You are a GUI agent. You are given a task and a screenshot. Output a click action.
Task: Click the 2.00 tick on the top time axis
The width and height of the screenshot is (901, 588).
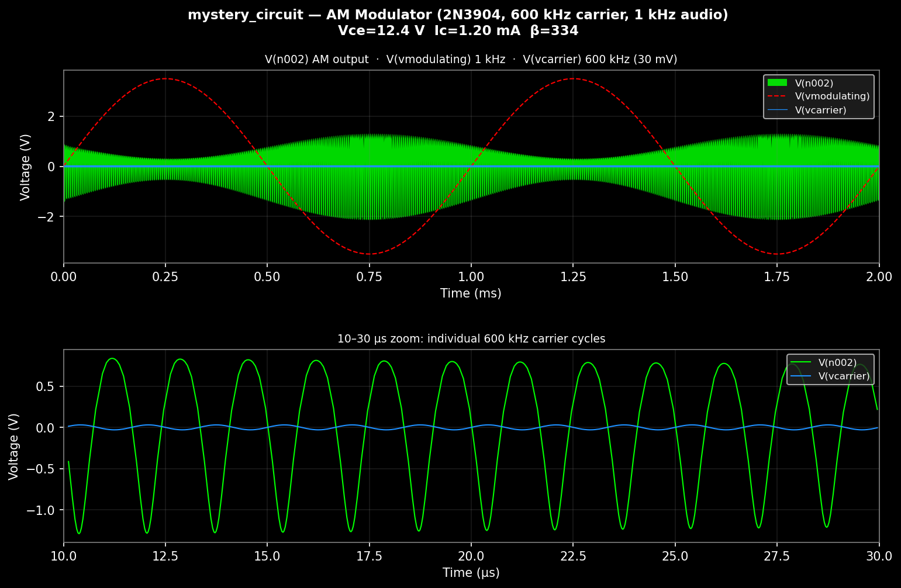[x=879, y=277]
